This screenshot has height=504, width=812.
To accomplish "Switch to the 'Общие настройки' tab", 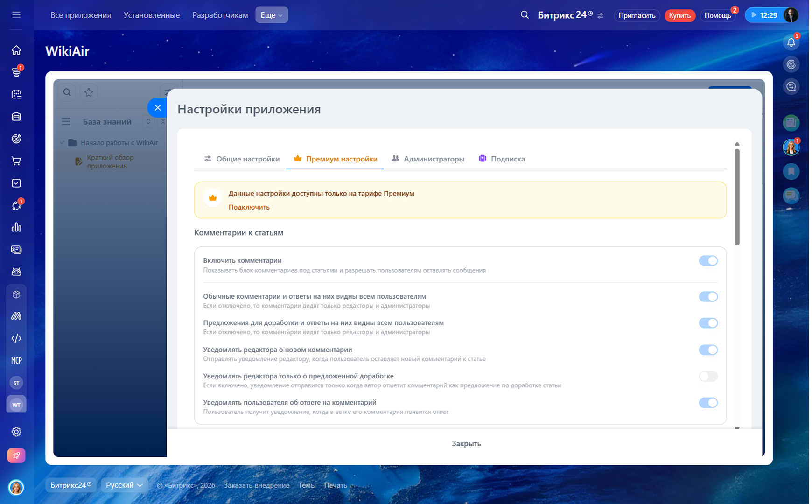I will coord(242,159).
